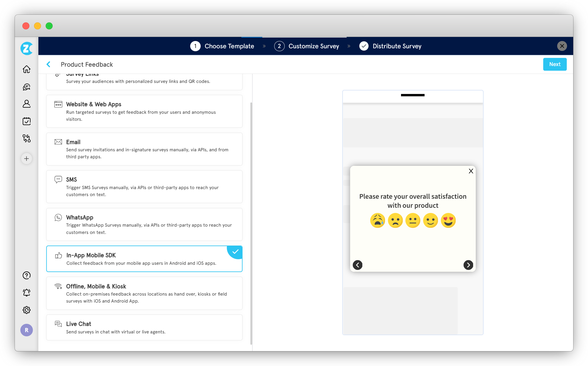Pick the heart-eyes face emoji
This screenshot has width=588, height=366.
(448, 221)
